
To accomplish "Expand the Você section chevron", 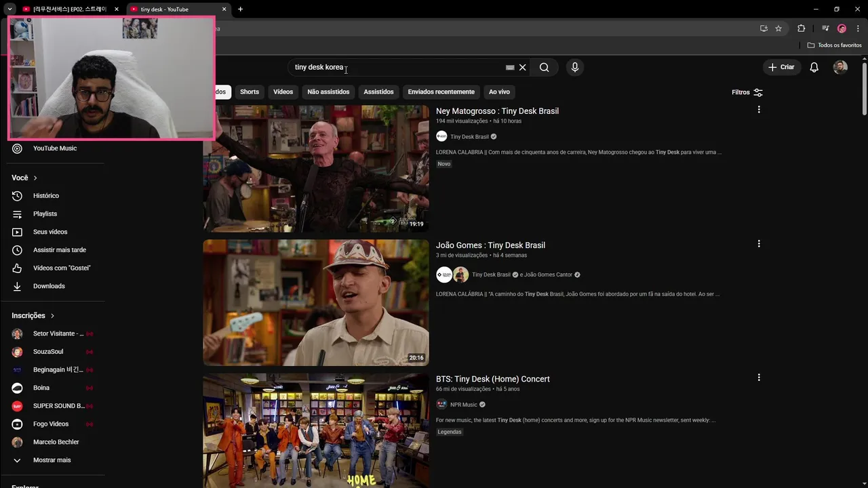I will click(x=35, y=178).
